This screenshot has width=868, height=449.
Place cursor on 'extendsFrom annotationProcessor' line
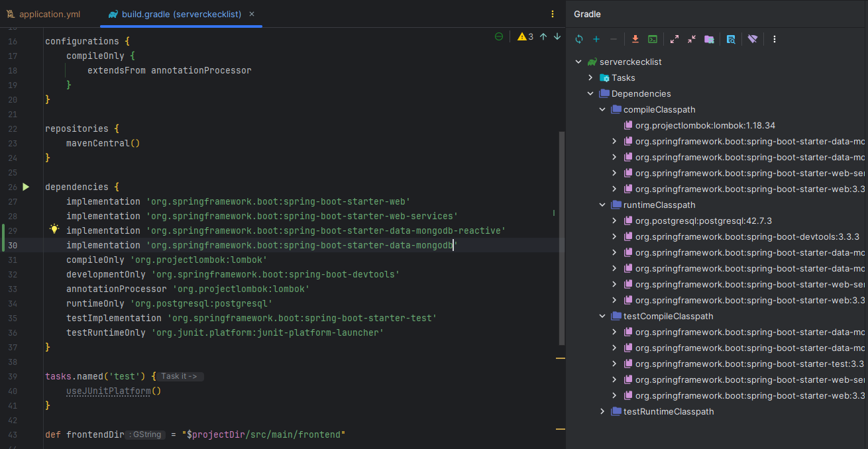pyautogui.click(x=170, y=70)
